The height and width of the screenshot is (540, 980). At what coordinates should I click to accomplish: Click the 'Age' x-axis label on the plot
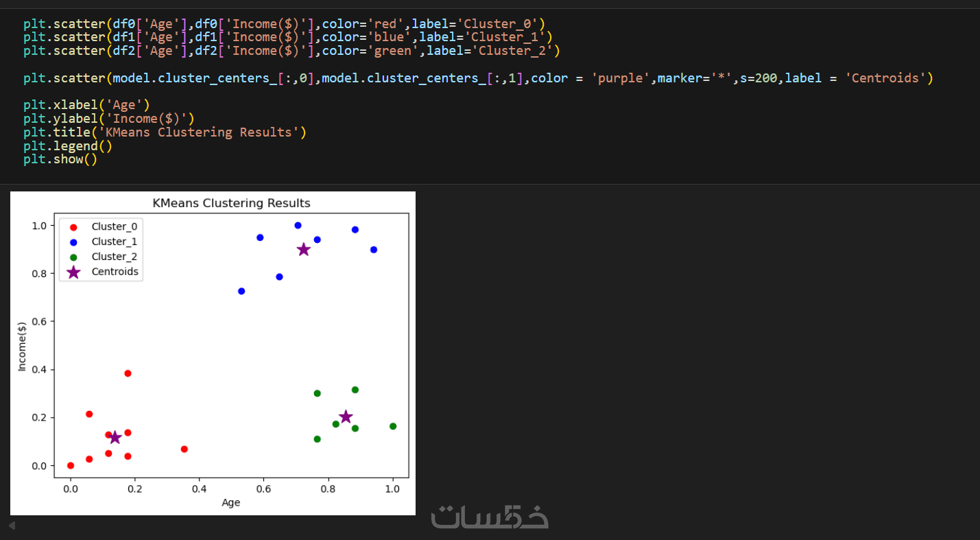(231, 502)
